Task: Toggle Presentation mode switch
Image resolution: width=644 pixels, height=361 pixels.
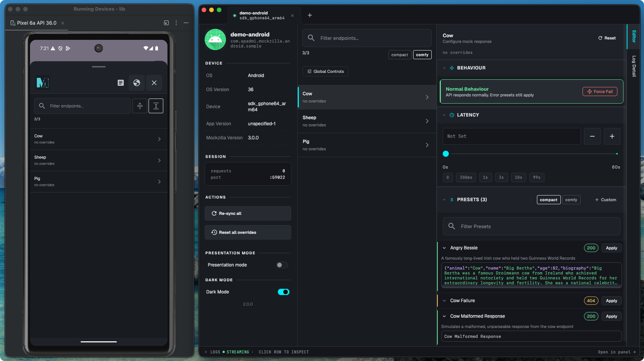Action: tap(282, 265)
